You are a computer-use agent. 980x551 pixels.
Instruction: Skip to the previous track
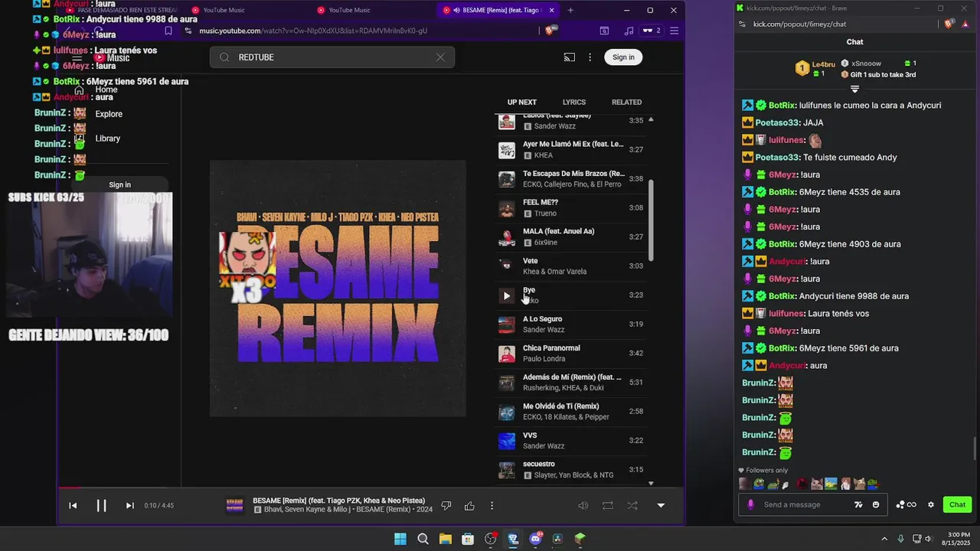pos(73,505)
